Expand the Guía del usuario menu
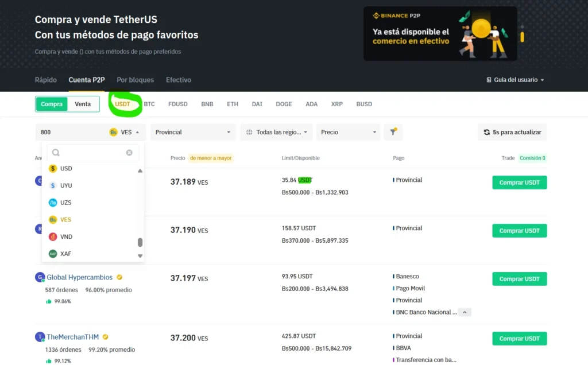Screen dimensions: 588x365 (515, 80)
